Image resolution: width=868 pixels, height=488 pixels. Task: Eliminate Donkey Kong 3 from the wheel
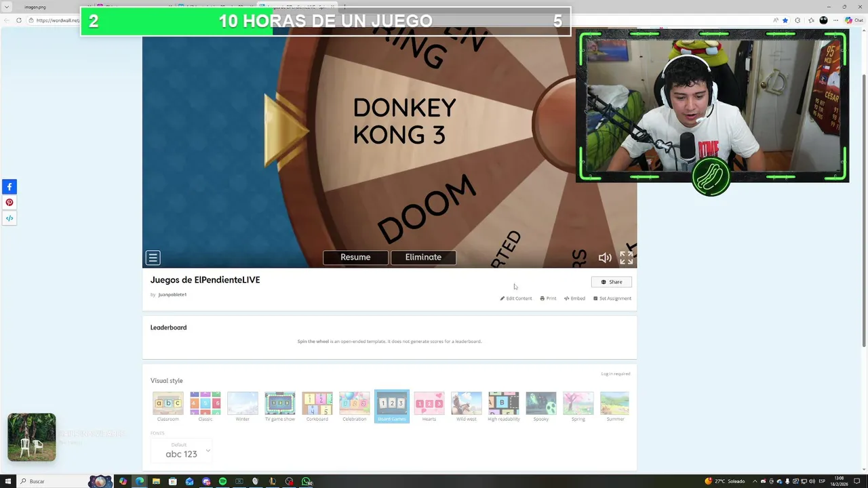pos(423,258)
